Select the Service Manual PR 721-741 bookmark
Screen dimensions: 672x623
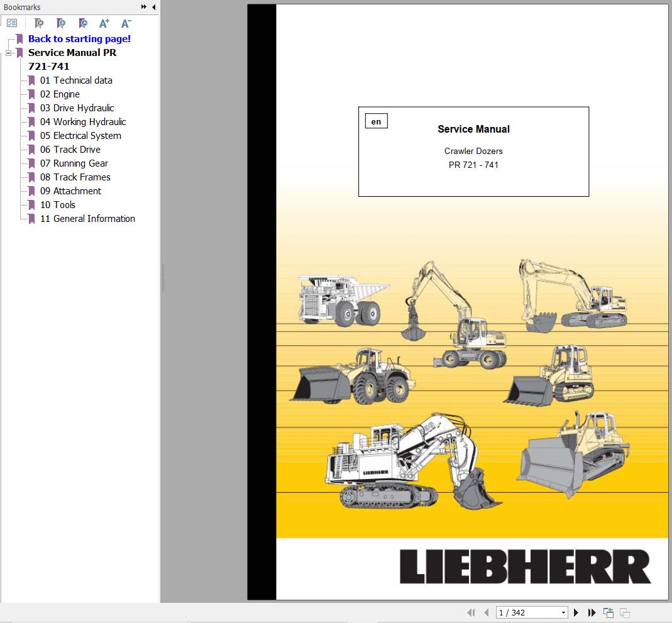[x=72, y=59]
